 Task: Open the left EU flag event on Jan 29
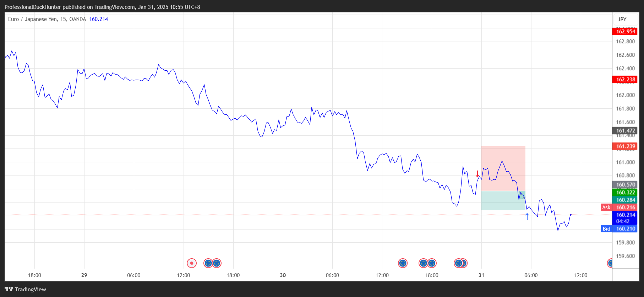click(208, 263)
